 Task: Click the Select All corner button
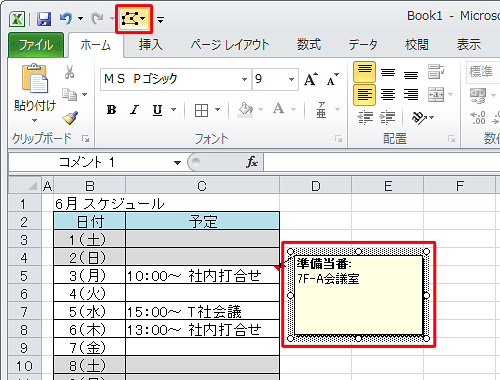click(x=25, y=185)
